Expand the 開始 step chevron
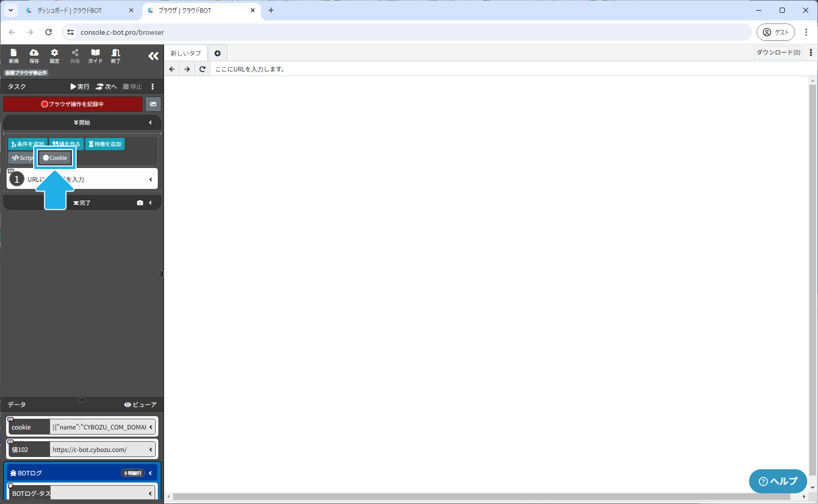Image resolution: width=818 pixels, height=504 pixels. pyautogui.click(x=151, y=123)
